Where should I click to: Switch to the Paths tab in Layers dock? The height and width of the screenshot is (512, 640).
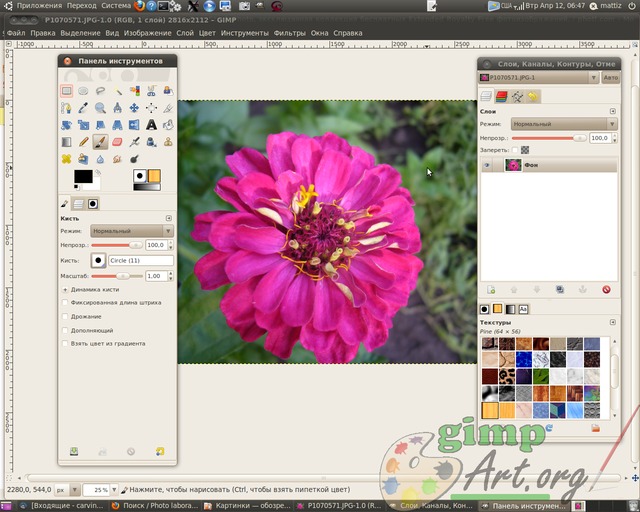[517, 96]
